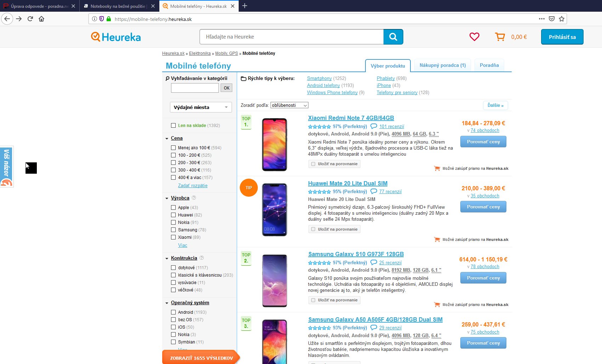Check the dotykové construction checkbox

click(x=173, y=267)
